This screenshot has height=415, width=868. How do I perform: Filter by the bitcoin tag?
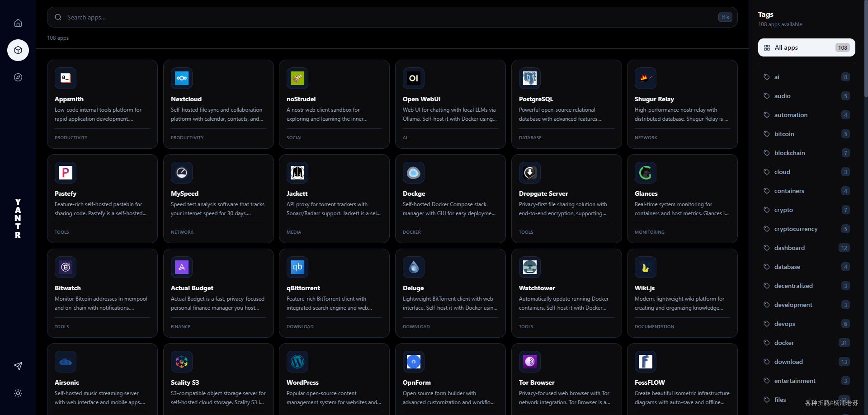coord(807,134)
